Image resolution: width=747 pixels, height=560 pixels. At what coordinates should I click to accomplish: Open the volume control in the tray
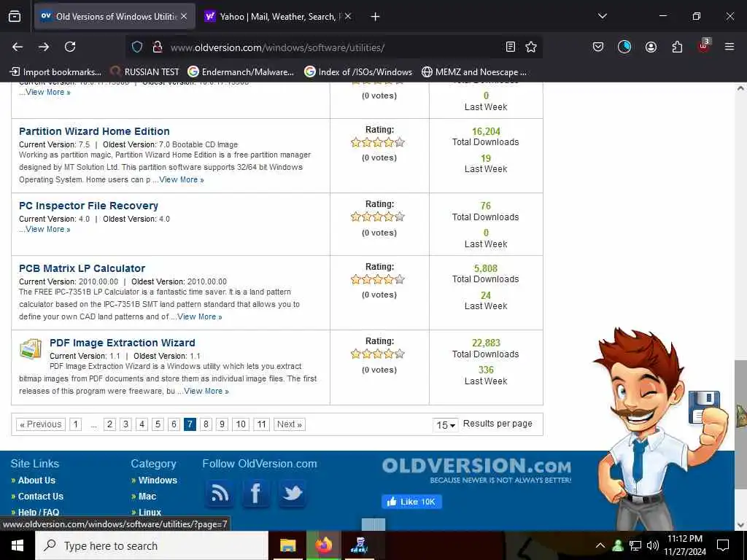(653, 545)
